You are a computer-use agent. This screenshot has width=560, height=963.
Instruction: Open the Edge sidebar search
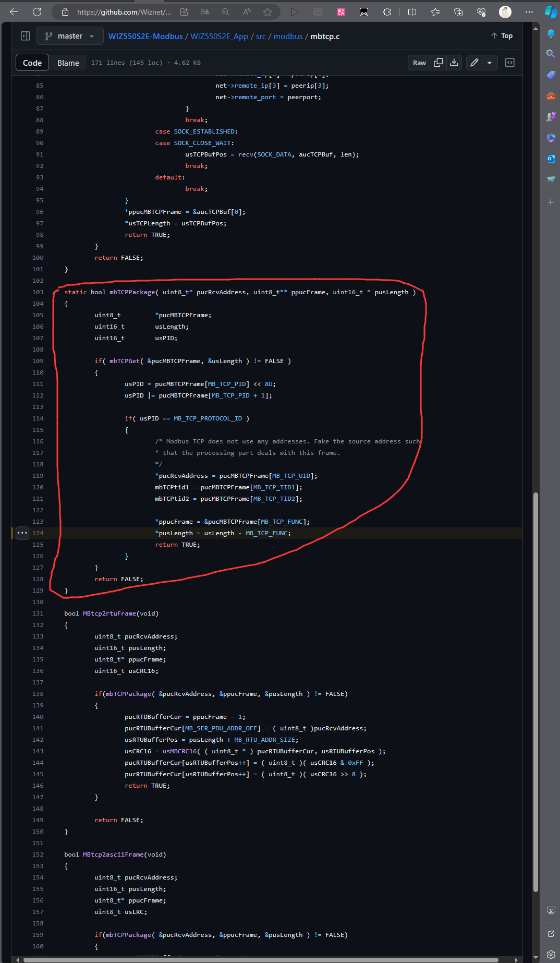[x=551, y=54]
